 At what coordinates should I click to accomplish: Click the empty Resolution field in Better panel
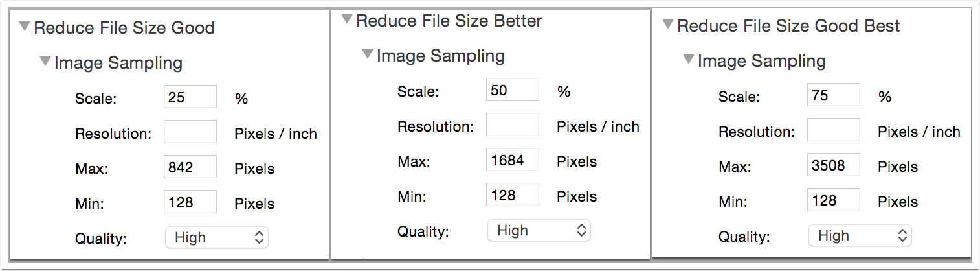(x=512, y=125)
